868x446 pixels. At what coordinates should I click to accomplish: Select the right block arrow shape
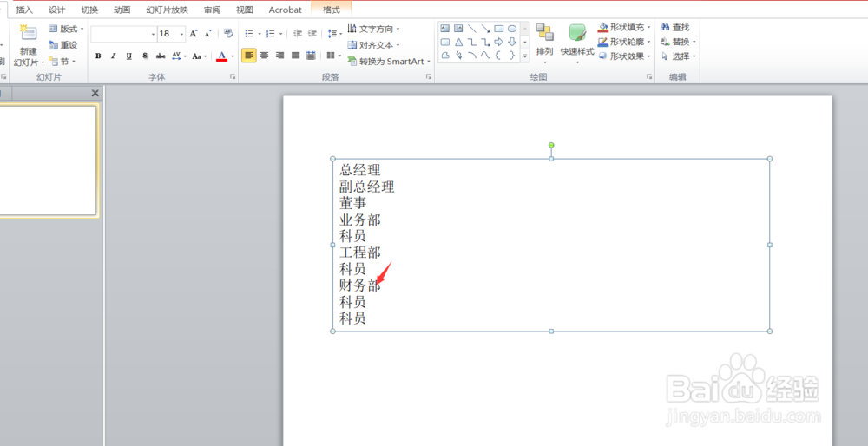coord(499,42)
